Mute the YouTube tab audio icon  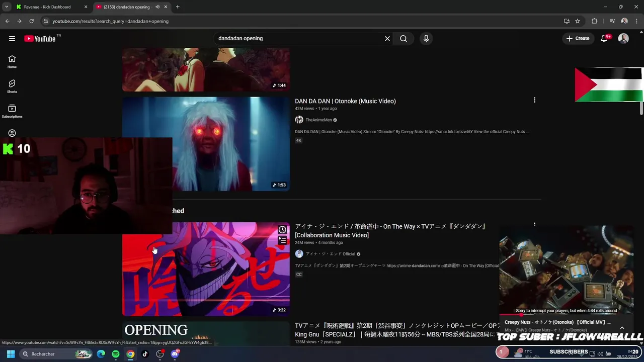pyautogui.click(x=157, y=7)
